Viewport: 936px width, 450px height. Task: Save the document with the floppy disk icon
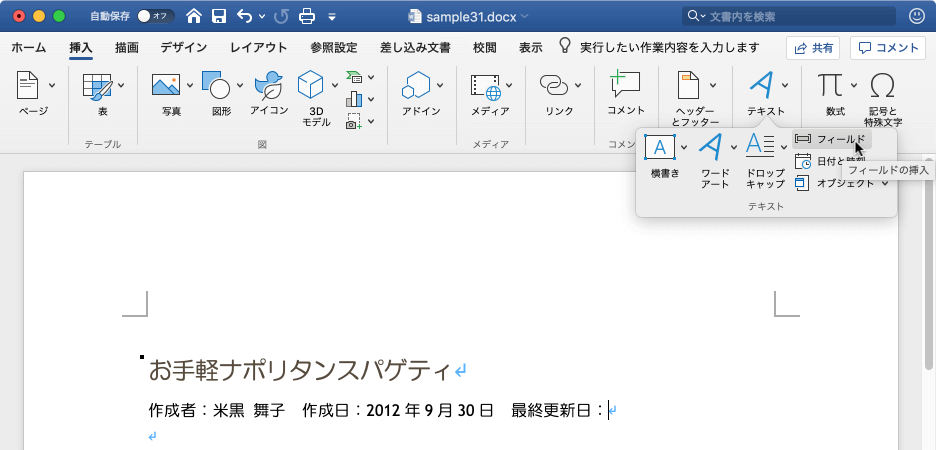(219, 16)
